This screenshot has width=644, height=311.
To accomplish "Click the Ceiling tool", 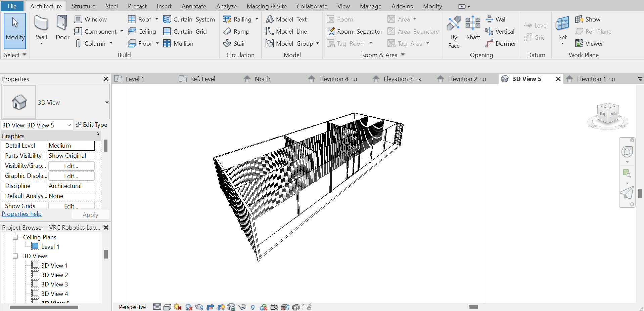I will (142, 31).
